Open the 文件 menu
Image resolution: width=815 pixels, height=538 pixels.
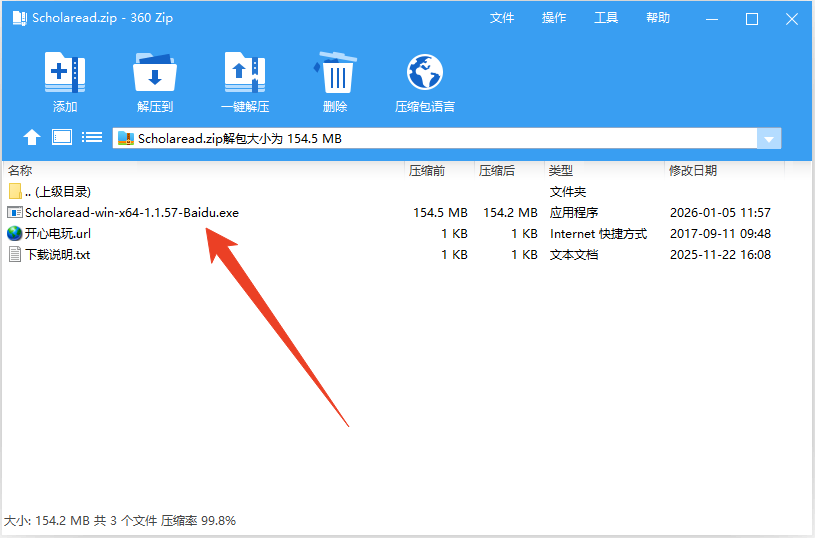click(502, 18)
